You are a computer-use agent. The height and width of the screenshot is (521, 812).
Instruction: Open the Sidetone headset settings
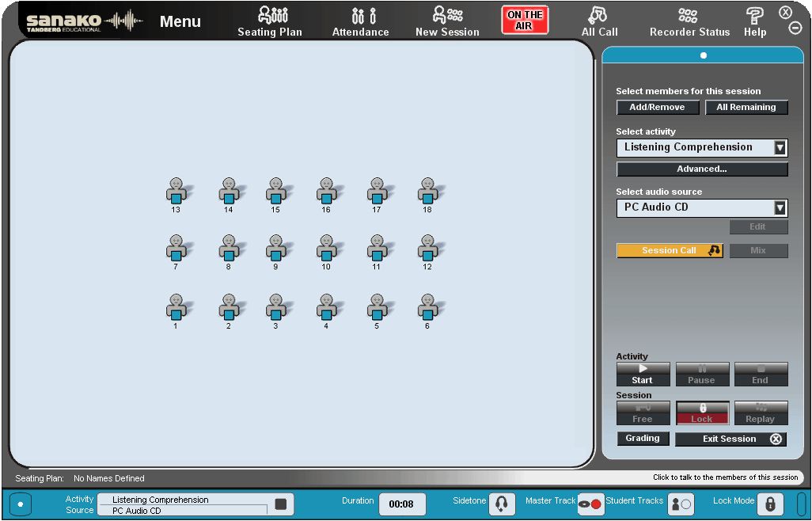pos(502,504)
